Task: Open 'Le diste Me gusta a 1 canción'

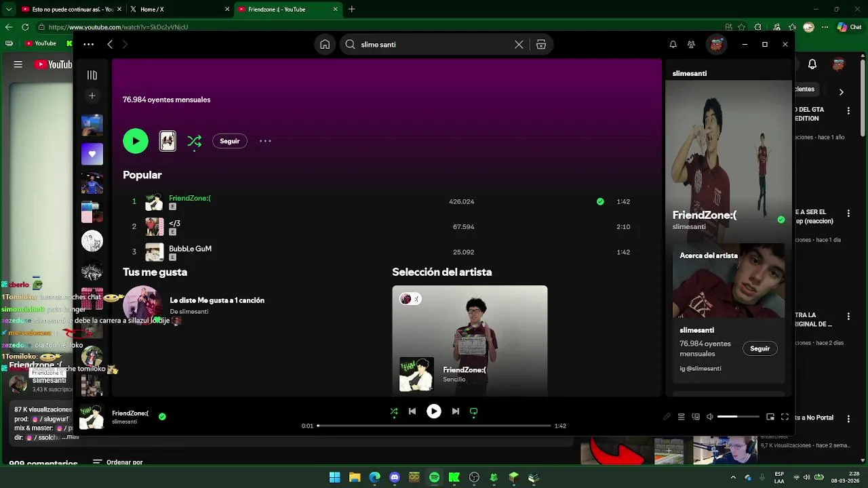Action: tap(217, 300)
